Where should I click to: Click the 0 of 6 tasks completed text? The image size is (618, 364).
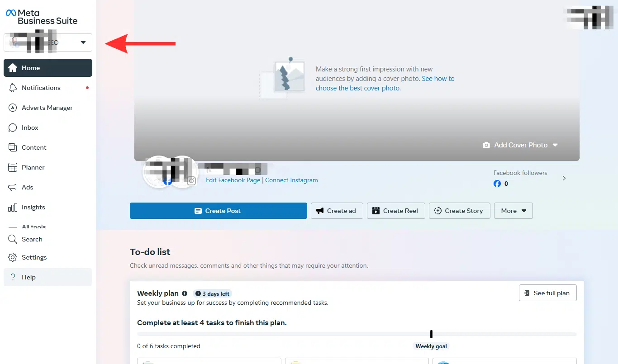(x=169, y=346)
